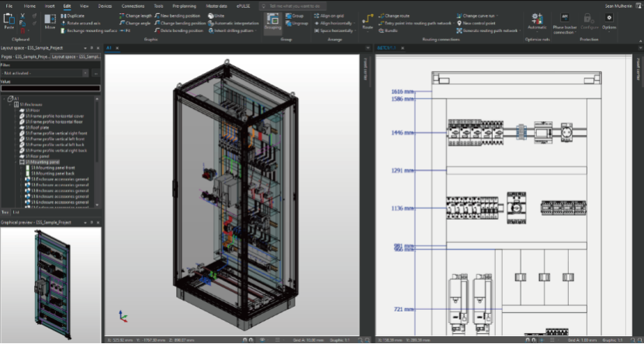Switch to List view tab in navigator
This screenshot has height=344, width=644.
[x=16, y=213]
